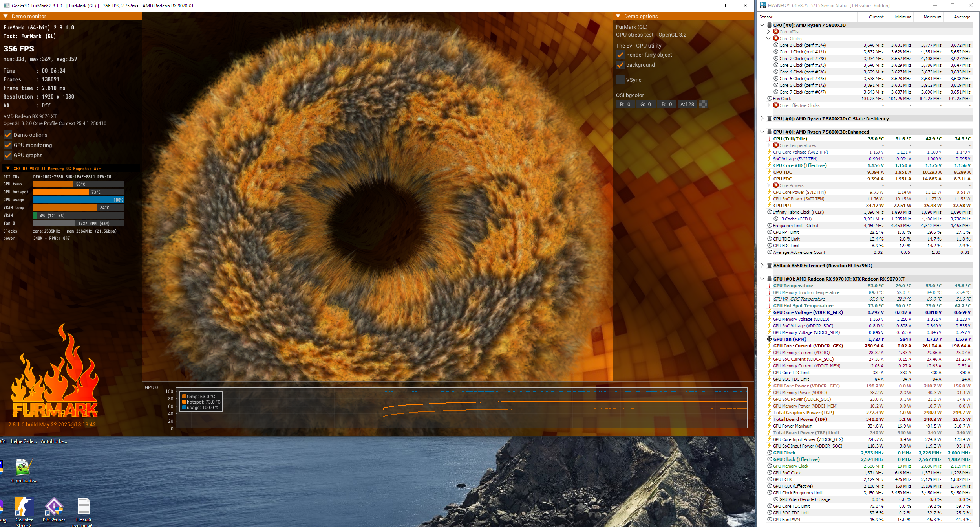Click the lightning icon beside SoC Voltage (SVI2 TFN)
The height and width of the screenshot is (527, 980).
pos(770,159)
